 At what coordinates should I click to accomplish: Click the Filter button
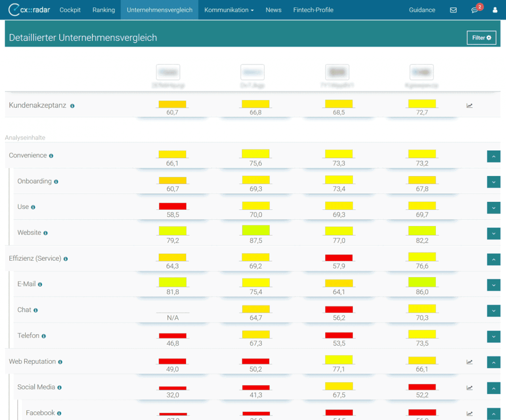[481, 38]
